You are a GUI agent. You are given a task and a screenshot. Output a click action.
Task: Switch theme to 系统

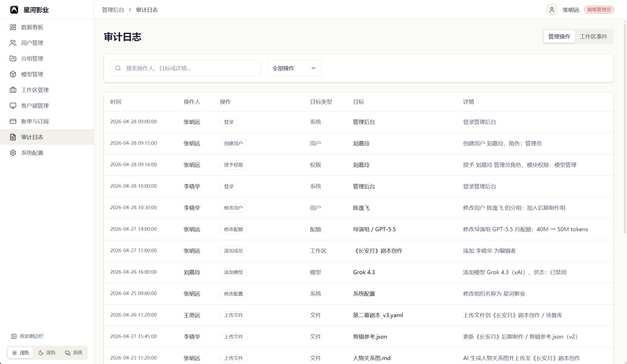(x=74, y=353)
